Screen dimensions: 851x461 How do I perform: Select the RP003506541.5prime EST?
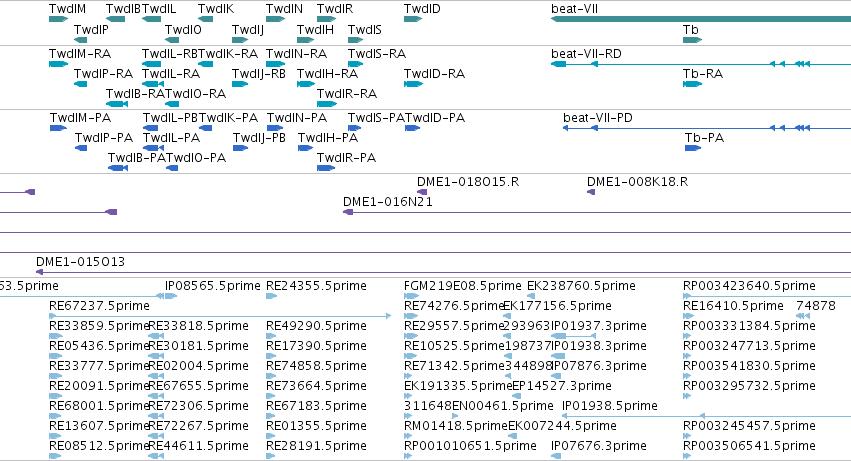click(x=687, y=456)
